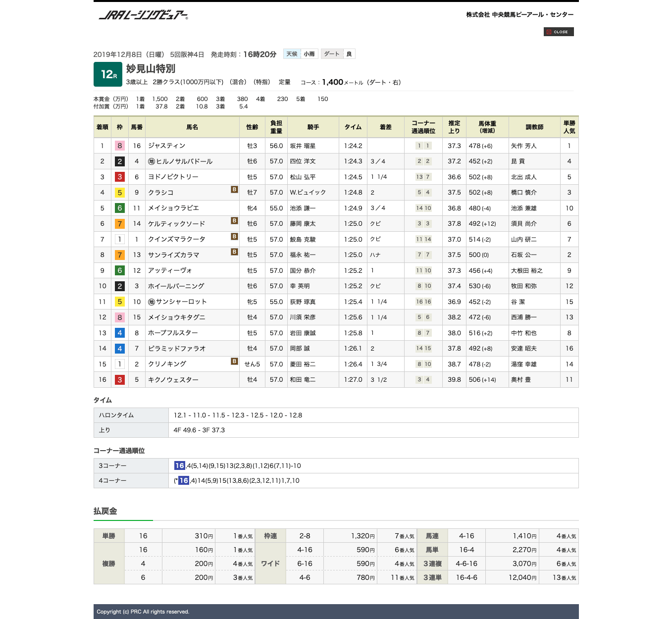
Task: Click white frame 1 badge for クインズマラクータ
Action: click(x=119, y=239)
